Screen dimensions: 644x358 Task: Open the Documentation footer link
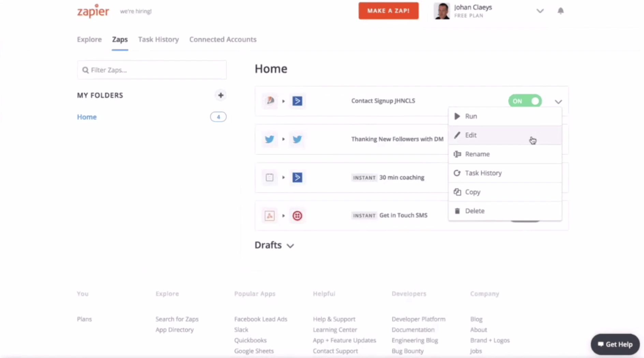(x=413, y=330)
